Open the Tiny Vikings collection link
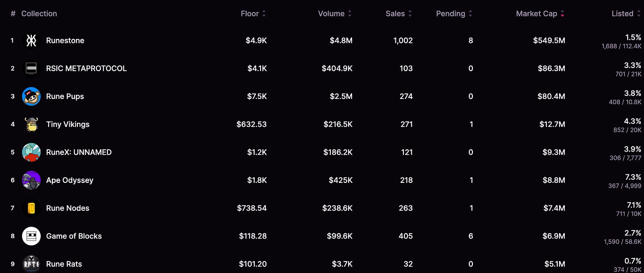This screenshot has height=273, width=644. [x=68, y=124]
